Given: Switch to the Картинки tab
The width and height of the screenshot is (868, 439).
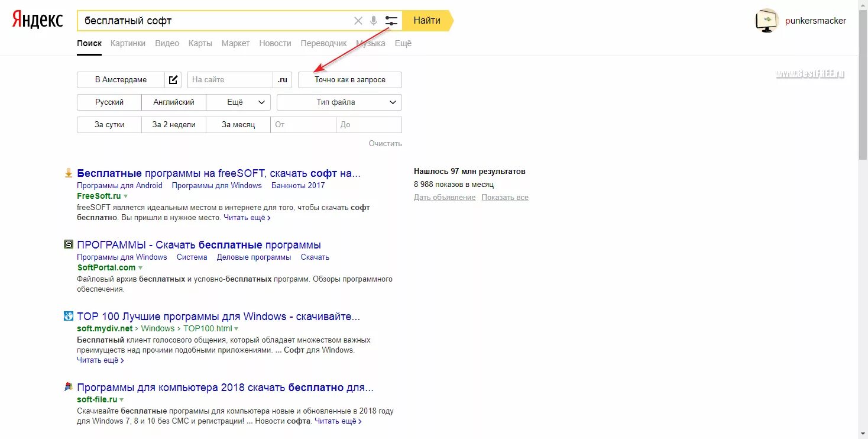Looking at the screenshot, I should [128, 43].
